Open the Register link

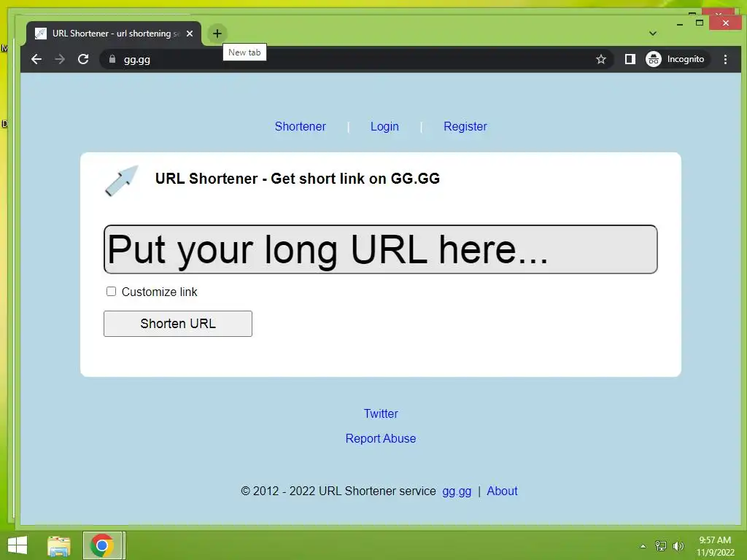[465, 126]
